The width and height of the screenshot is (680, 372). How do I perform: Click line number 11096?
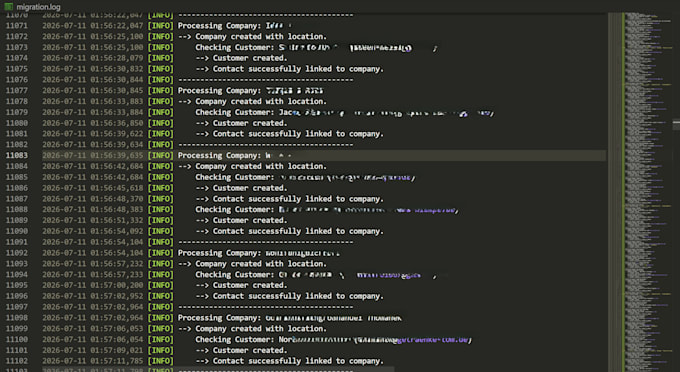pos(16,296)
